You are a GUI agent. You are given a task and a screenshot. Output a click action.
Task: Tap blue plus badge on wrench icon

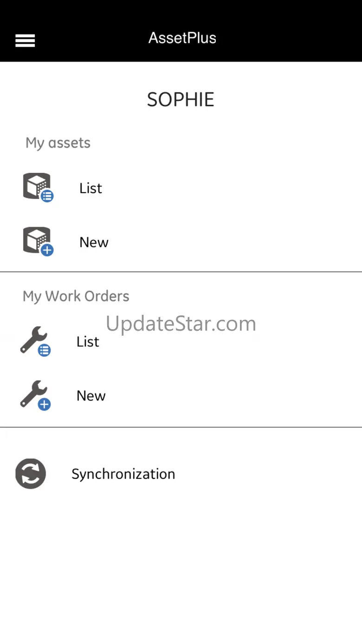click(x=45, y=404)
